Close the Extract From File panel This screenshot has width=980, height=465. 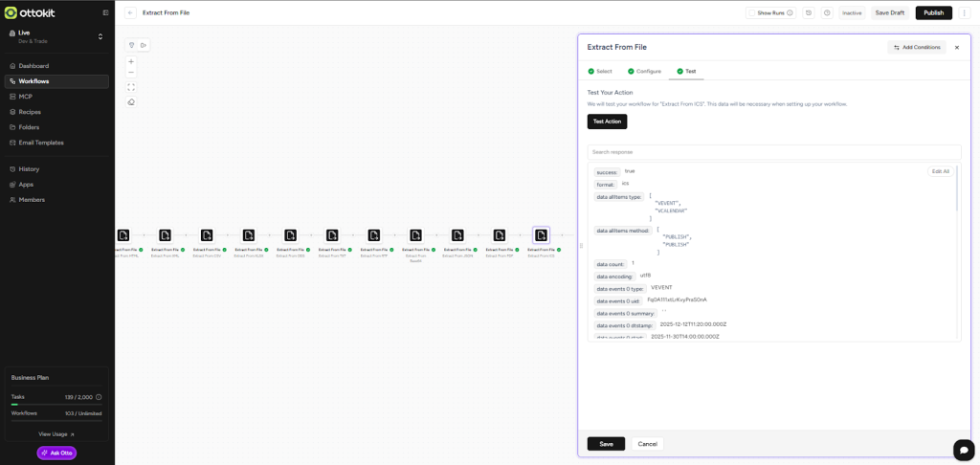(x=956, y=47)
